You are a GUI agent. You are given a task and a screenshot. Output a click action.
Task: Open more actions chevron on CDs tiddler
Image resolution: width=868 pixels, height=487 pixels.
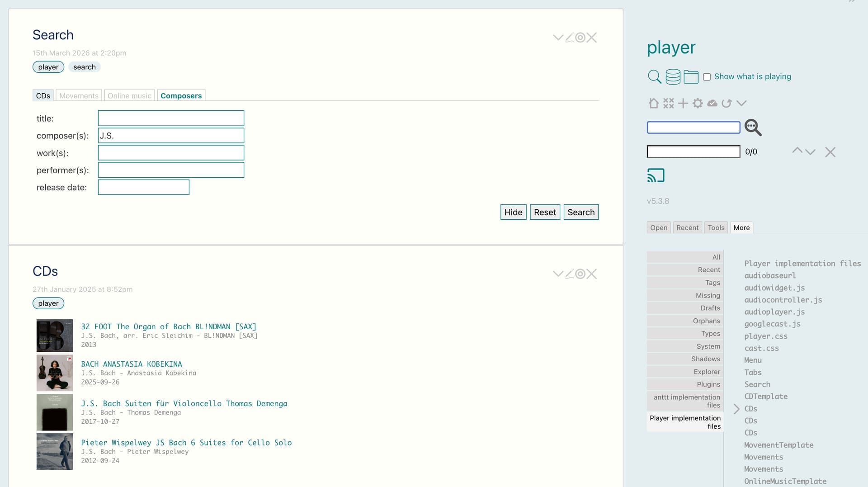pyautogui.click(x=558, y=274)
